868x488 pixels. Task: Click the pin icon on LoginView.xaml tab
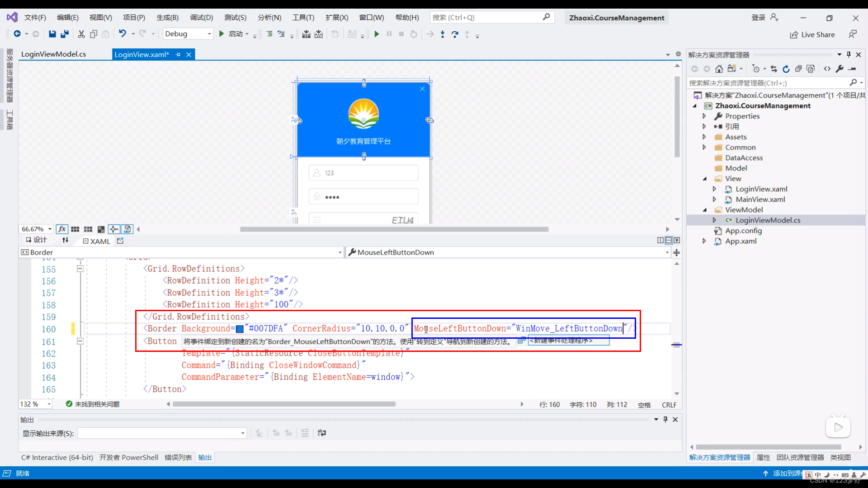click(x=178, y=54)
